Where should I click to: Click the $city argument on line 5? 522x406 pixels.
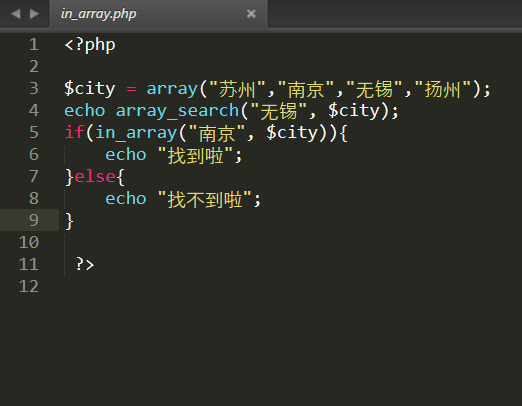click(292, 133)
